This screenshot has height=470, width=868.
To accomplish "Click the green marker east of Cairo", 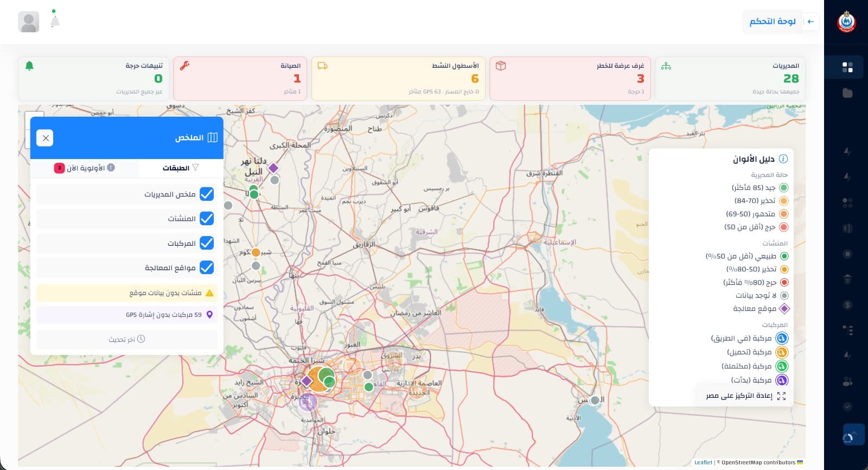I will pyautogui.click(x=369, y=387).
